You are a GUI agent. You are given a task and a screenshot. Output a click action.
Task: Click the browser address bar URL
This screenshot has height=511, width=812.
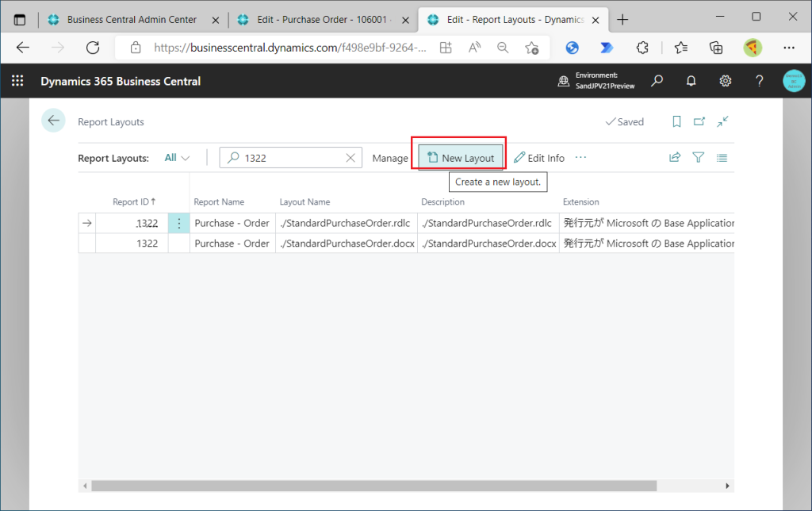point(290,48)
